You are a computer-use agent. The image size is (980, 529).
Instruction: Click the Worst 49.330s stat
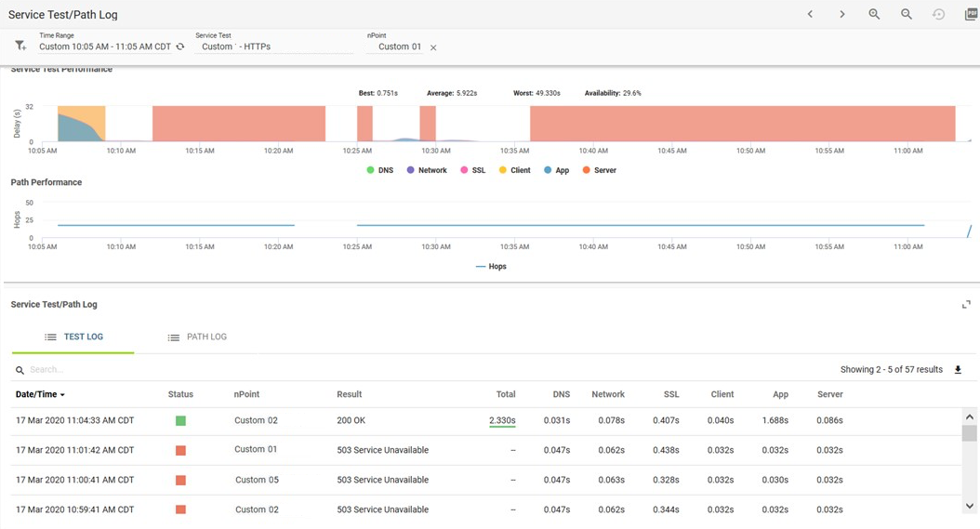click(536, 93)
